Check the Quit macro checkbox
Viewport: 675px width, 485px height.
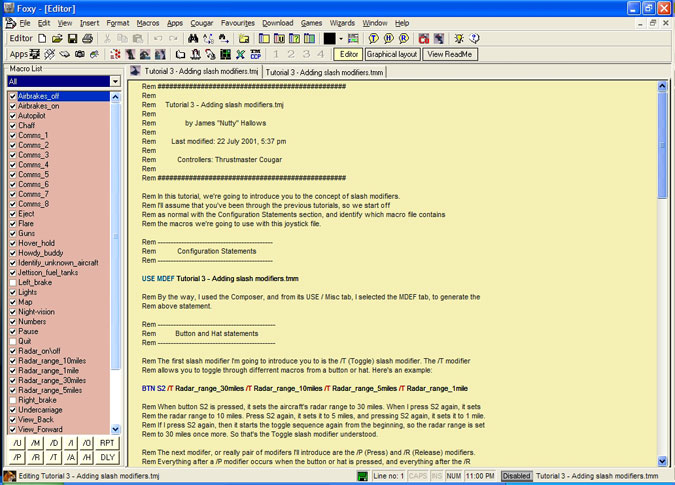(x=13, y=341)
